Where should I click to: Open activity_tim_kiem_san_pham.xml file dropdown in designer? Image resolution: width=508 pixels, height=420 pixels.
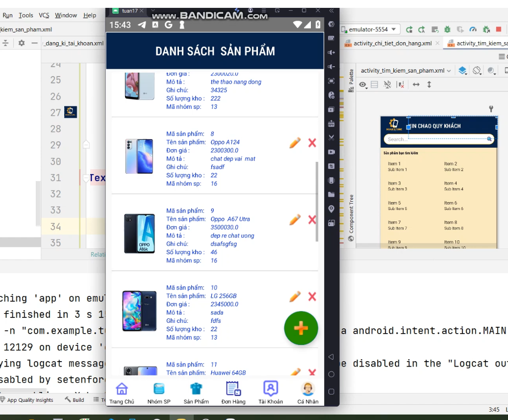406,71
